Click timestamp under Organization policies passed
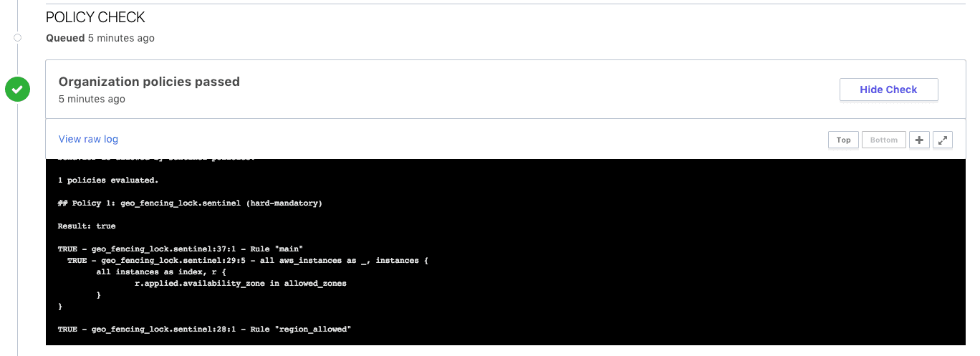Image resolution: width=980 pixels, height=356 pixels. click(x=92, y=99)
